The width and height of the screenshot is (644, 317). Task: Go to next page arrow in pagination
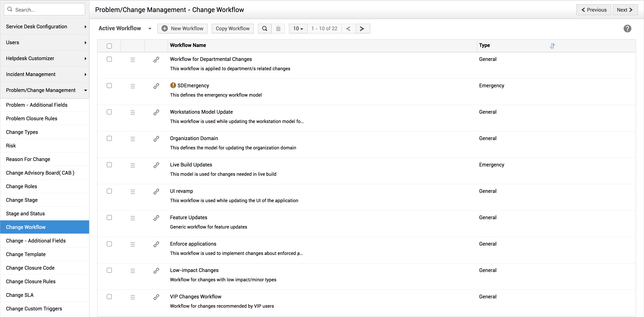362,29
